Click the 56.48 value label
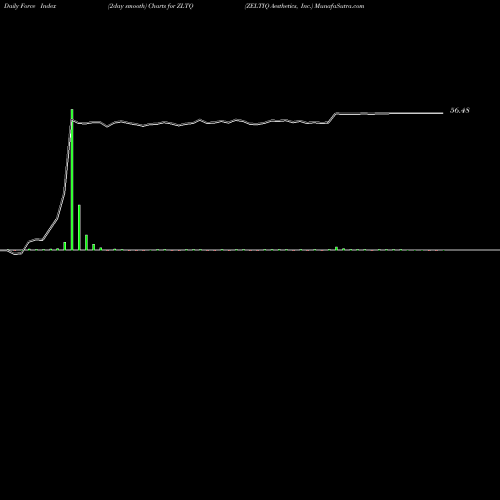The height and width of the screenshot is (500, 500). click(460, 110)
